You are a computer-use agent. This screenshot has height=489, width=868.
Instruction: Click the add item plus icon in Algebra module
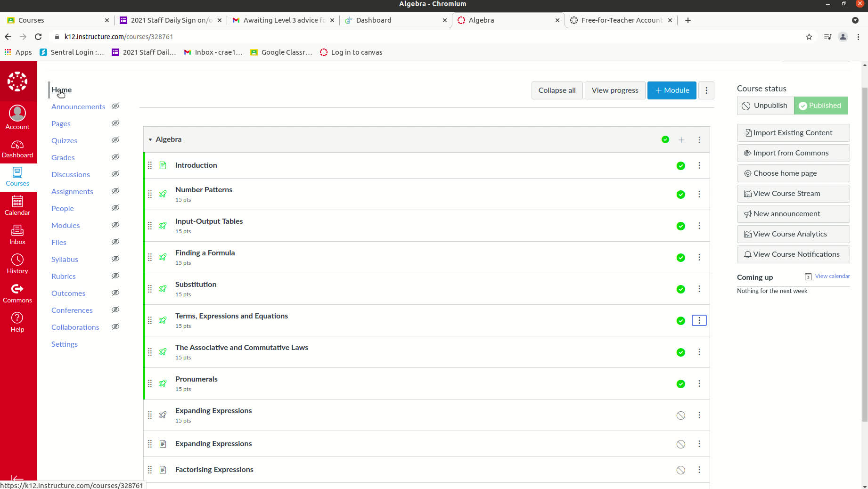point(681,140)
